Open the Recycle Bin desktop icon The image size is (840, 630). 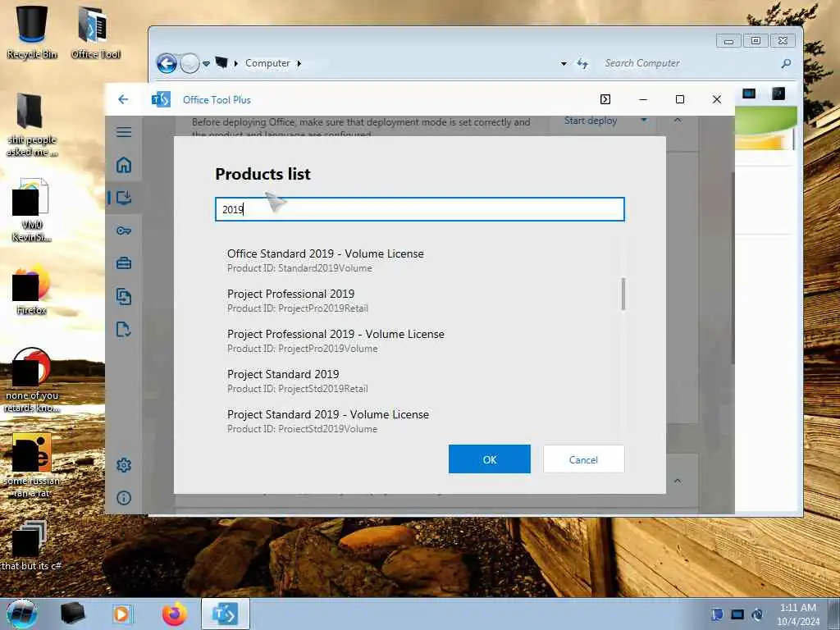(32, 31)
